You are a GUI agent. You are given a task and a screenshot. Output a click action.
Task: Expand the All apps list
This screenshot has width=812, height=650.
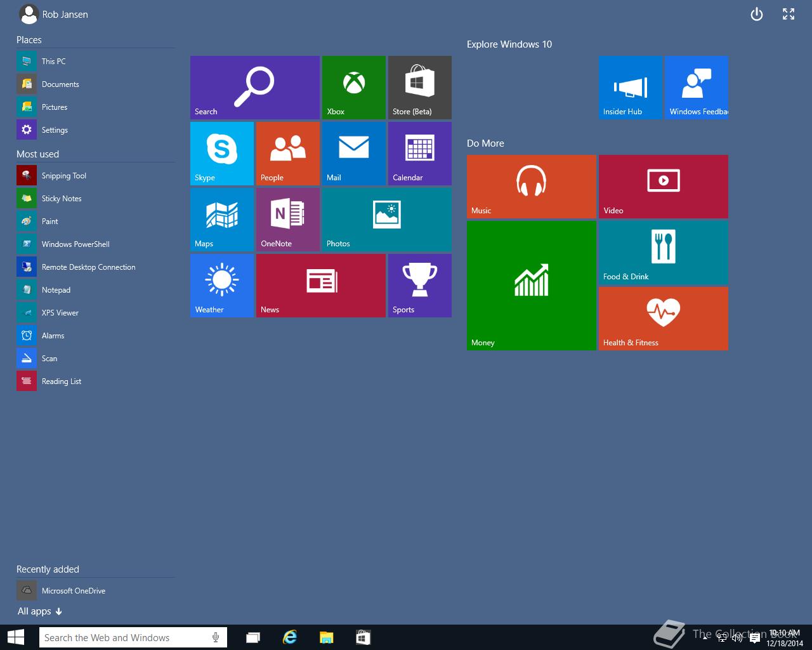(x=40, y=611)
